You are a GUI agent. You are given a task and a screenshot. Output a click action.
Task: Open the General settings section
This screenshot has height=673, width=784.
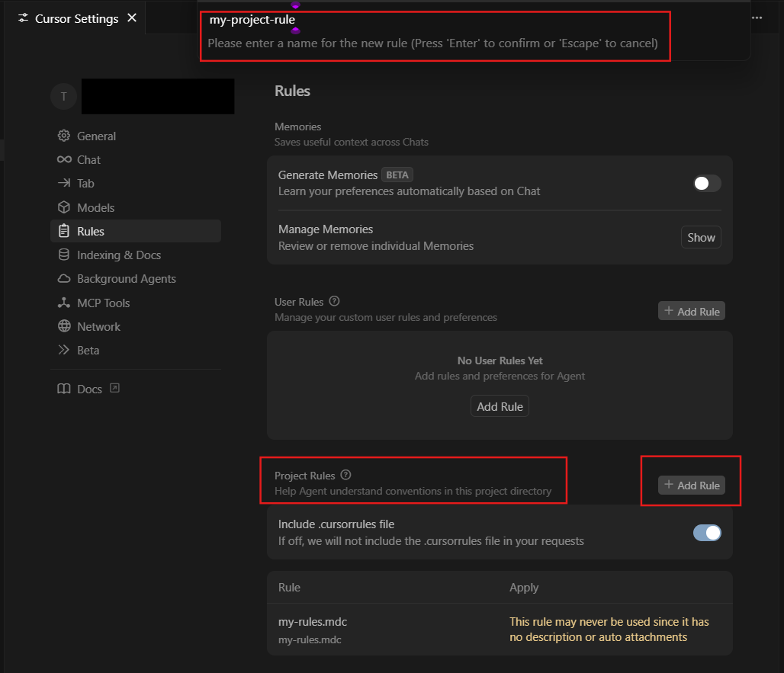[x=136, y=136]
